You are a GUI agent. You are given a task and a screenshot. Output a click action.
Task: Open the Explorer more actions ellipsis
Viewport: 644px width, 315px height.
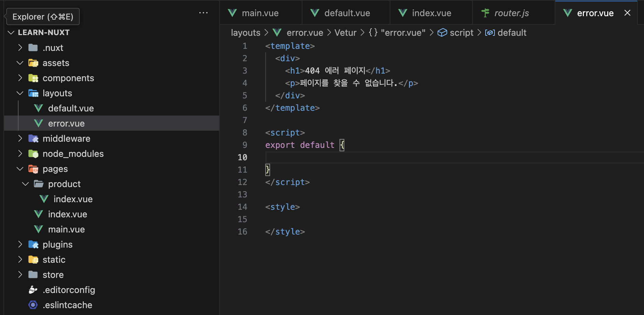click(x=203, y=13)
